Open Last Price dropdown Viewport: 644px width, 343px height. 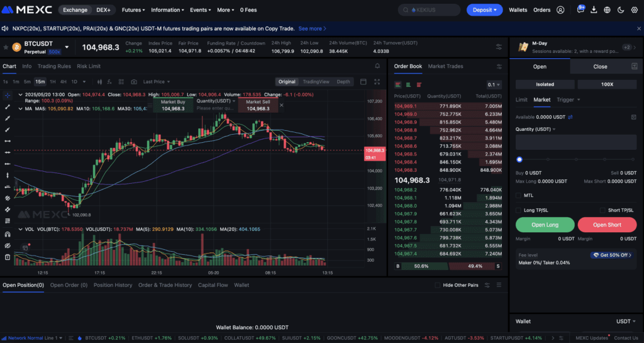coord(157,82)
